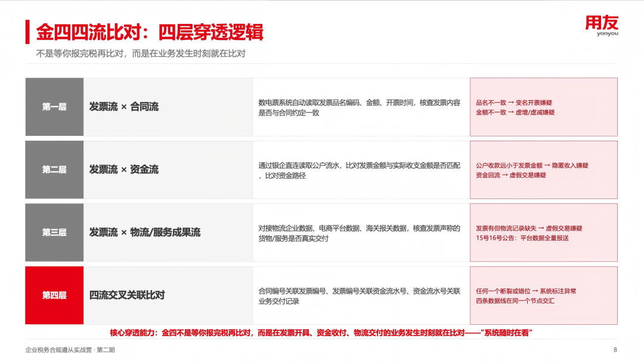The height and width of the screenshot is (363, 644).
Task: Select the 第一层 gray label block
Action: pos(54,107)
